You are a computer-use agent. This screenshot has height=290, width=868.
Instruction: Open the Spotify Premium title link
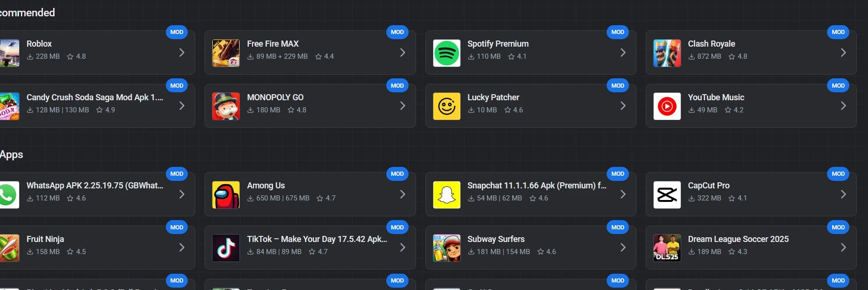[x=498, y=44]
